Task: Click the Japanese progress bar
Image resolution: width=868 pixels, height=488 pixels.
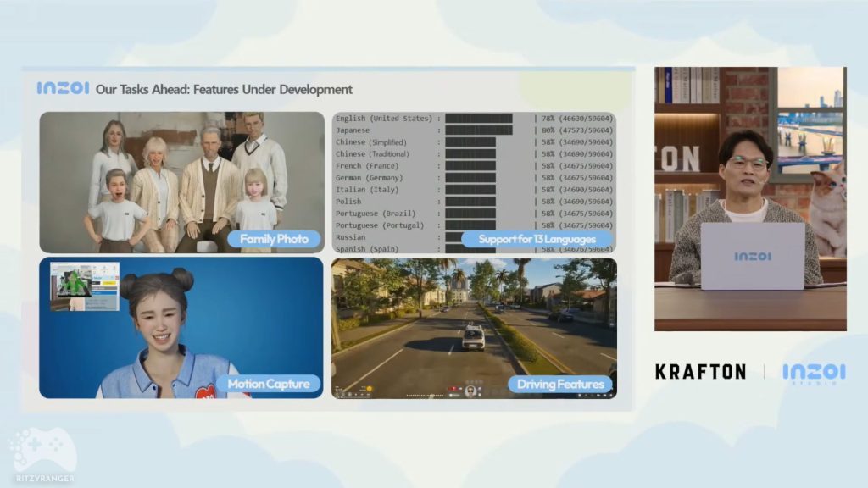Action: (479, 130)
